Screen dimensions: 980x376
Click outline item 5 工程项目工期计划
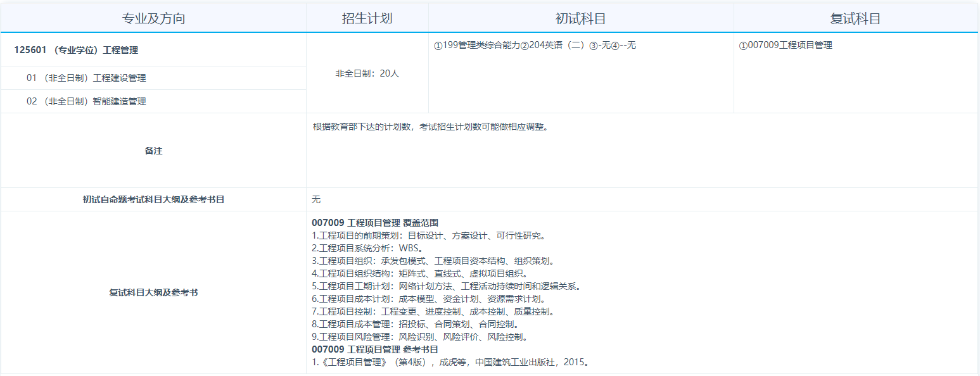pyautogui.click(x=445, y=286)
